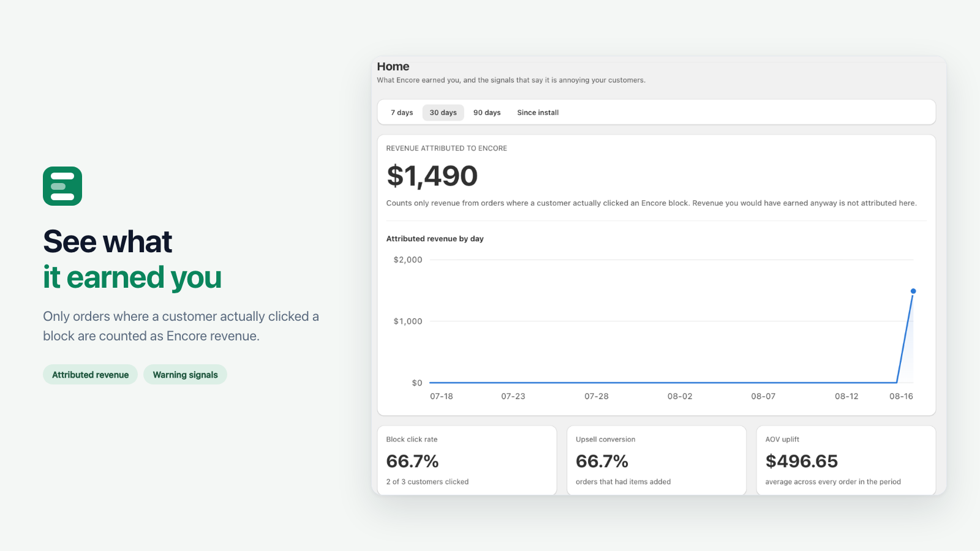This screenshot has width=980, height=551.
Task: Click the Attributed revenue by day title
Action: click(435, 239)
